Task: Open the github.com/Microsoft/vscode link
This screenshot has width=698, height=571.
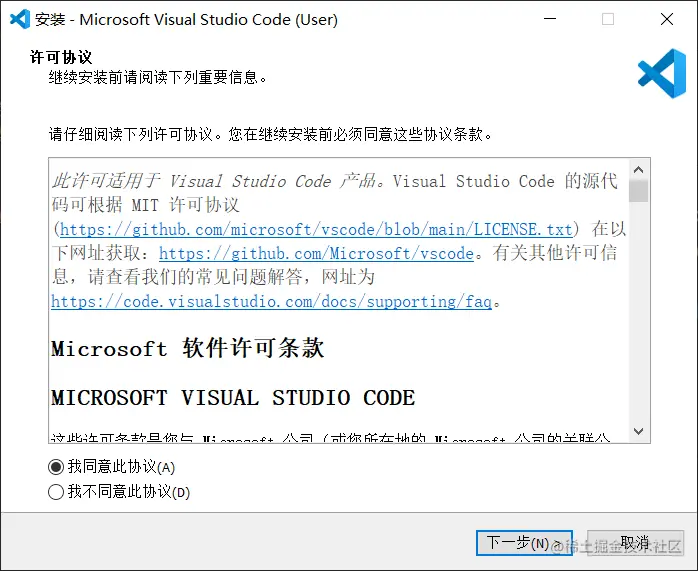Action: pos(316,254)
